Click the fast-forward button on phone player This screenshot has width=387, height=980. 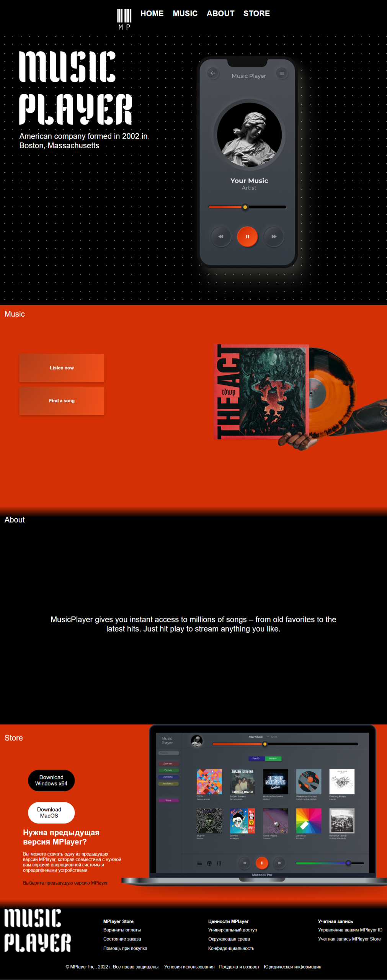(274, 237)
